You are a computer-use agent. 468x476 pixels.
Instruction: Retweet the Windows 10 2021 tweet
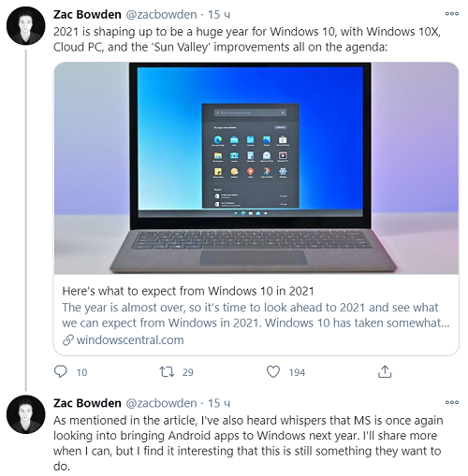167,372
